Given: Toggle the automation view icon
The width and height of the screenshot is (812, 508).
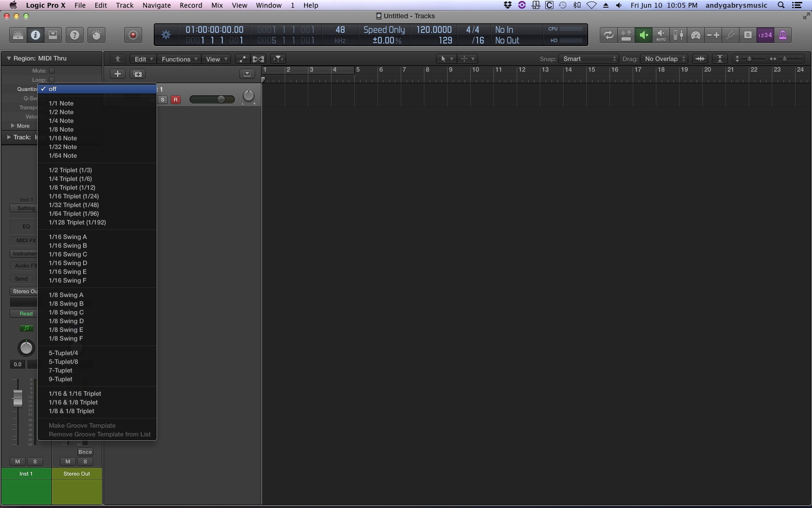Looking at the screenshot, I should [x=242, y=59].
